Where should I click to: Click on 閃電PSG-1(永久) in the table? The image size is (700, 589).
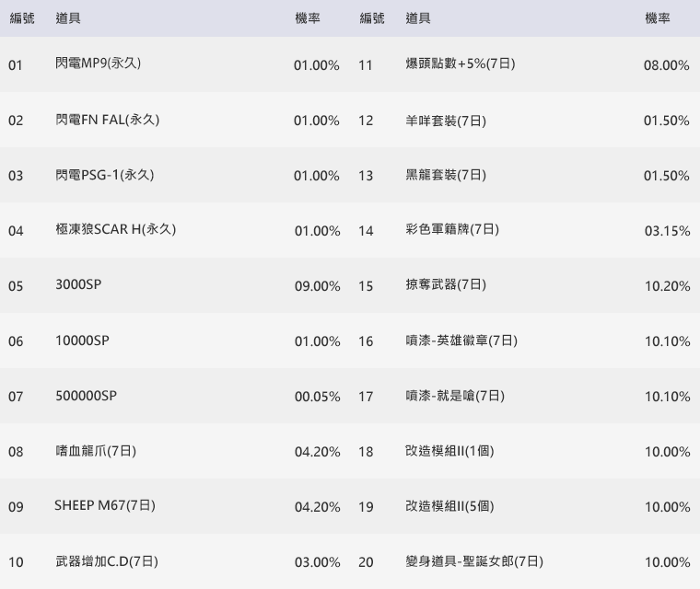point(104,175)
